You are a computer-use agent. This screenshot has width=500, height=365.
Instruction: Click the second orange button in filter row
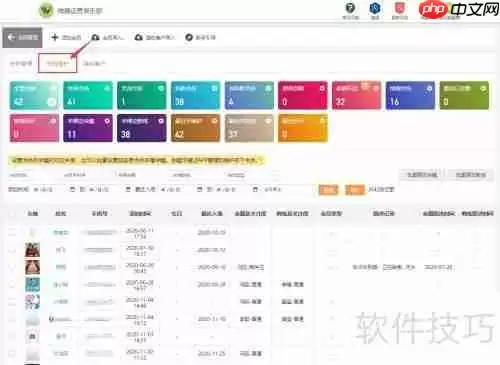[x=354, y=190]
